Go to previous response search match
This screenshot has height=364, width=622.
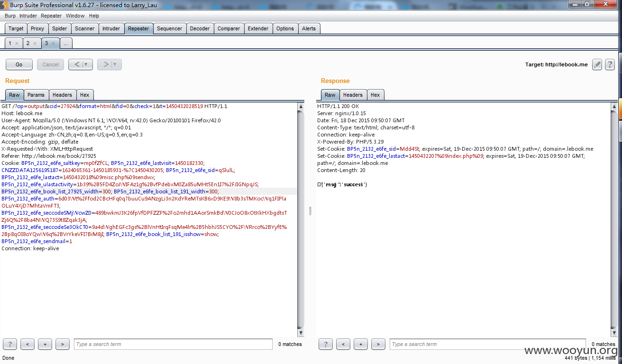point(343,344)
